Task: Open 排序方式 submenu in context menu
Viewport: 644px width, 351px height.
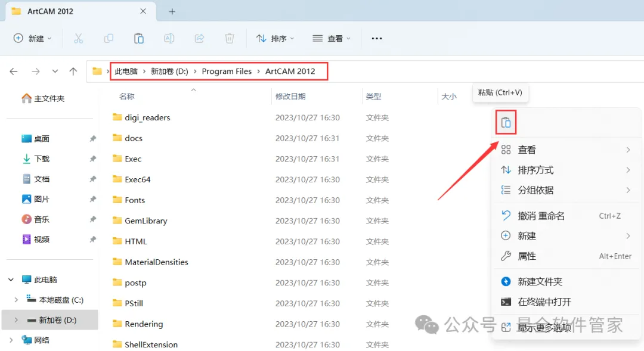Action: click(x=565, y=170)
